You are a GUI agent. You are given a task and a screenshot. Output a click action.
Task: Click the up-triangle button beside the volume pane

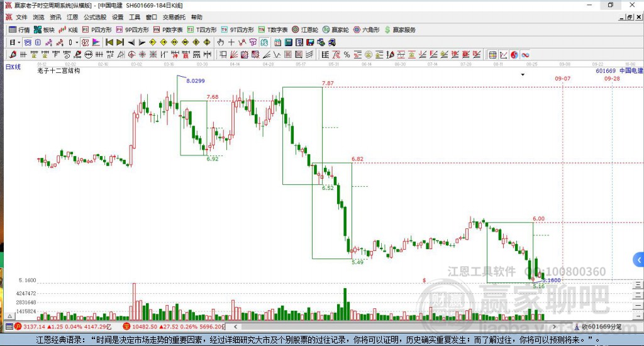pos(10,316)
